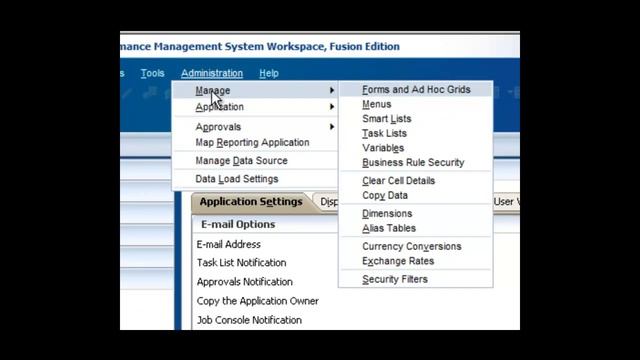Viewport: 640px width, 360px height.
Task: Choose Manage Data Source
Action: point(241,161)
